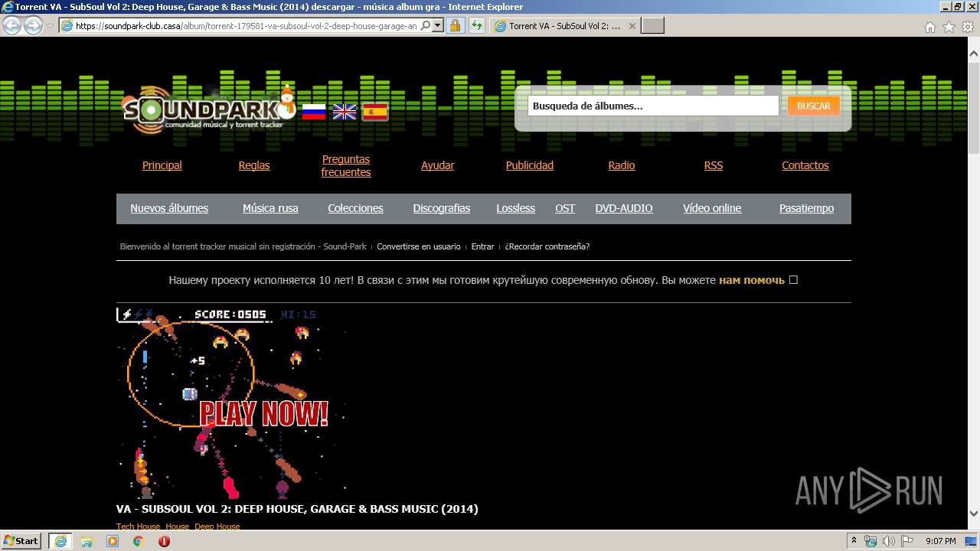Open the RSS link
Viewport: 980px width, 551px height.
pos(714,165)
